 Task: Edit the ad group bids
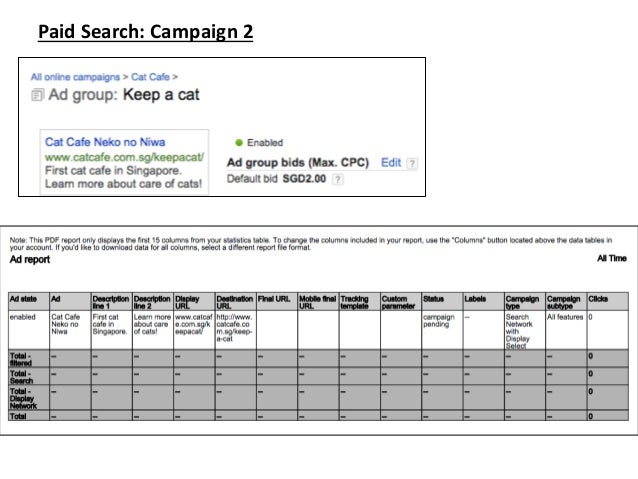390,162
